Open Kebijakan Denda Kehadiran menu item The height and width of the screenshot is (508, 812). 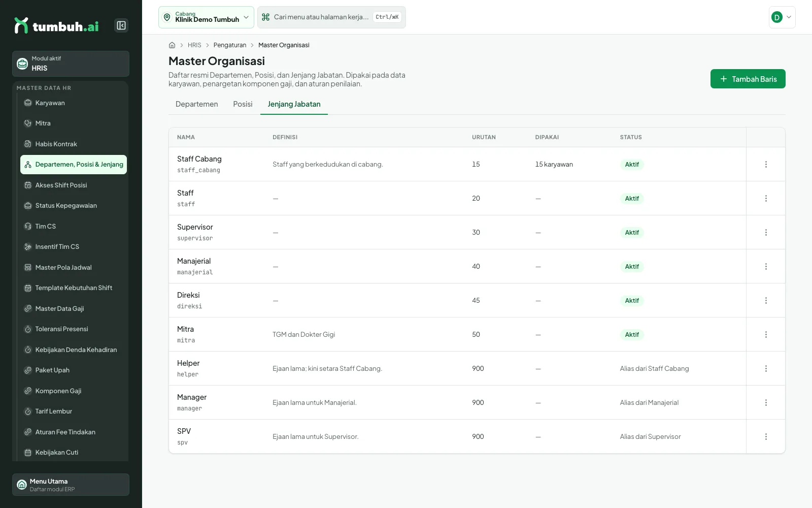pyautogui.click(x=74, y=350)
